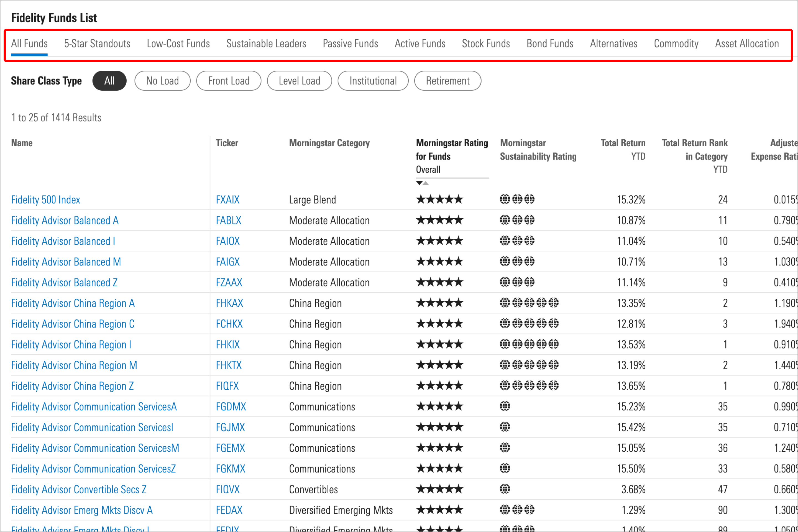The height and width of the screenshot is (532, 798).
Task: Click the Large Blend category cell
Action: [313, 199]
